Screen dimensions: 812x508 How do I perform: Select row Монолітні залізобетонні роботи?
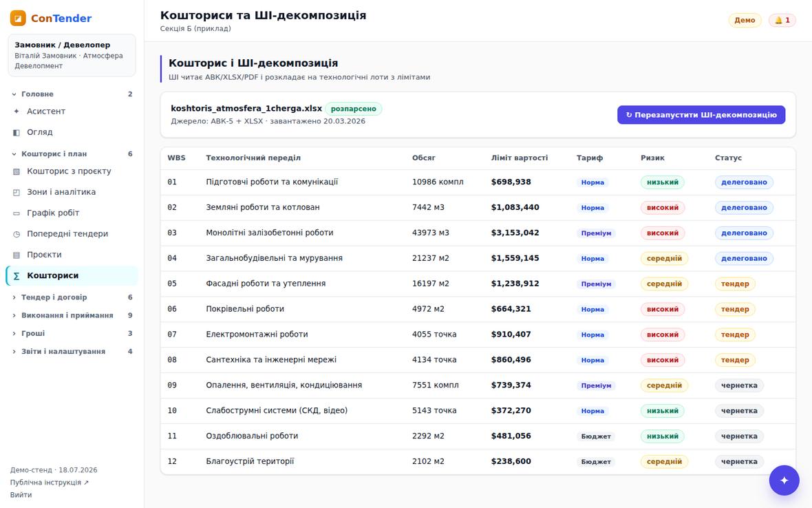coord(478,233)
